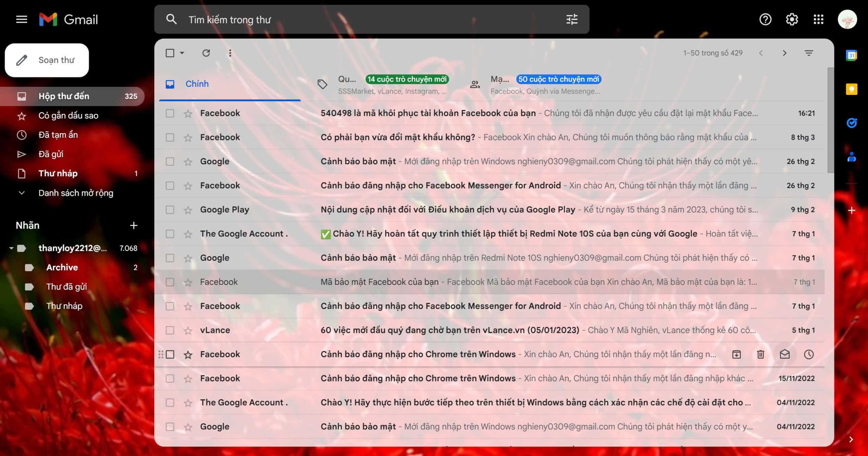Check the Google Play email checkbox
Screen dimensions: 868x456
170,210
